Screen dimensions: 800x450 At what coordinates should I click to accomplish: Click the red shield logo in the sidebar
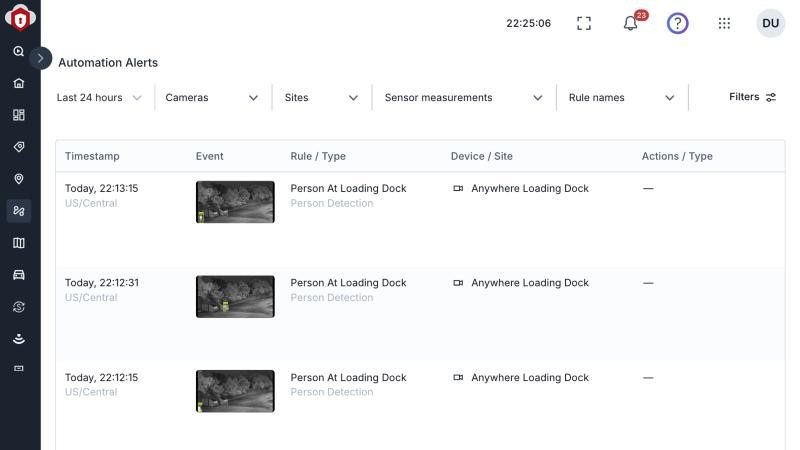[20, 18]
